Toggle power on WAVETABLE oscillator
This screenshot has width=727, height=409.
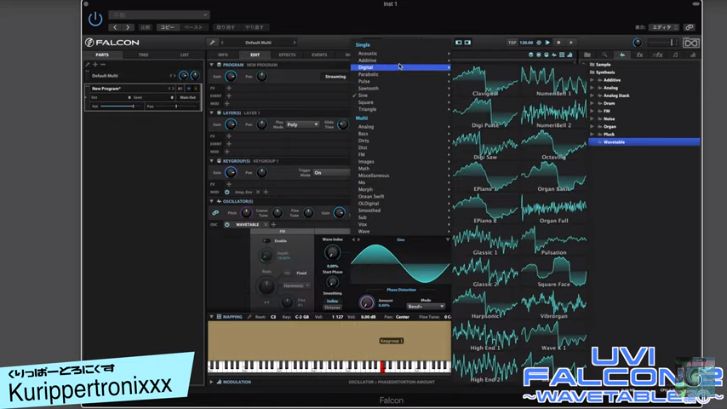tap(227, 225)
